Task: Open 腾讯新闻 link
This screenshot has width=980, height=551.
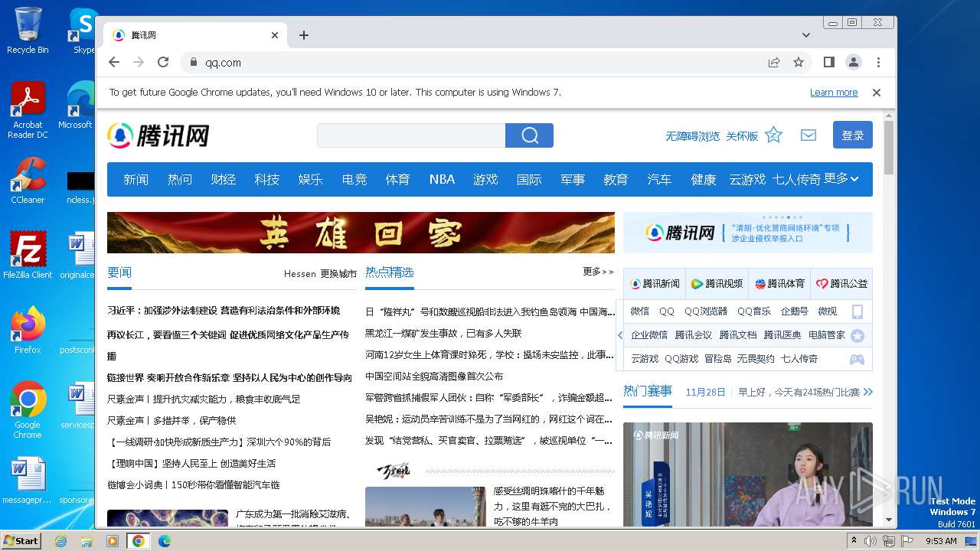Action: (x=655, y=283)
